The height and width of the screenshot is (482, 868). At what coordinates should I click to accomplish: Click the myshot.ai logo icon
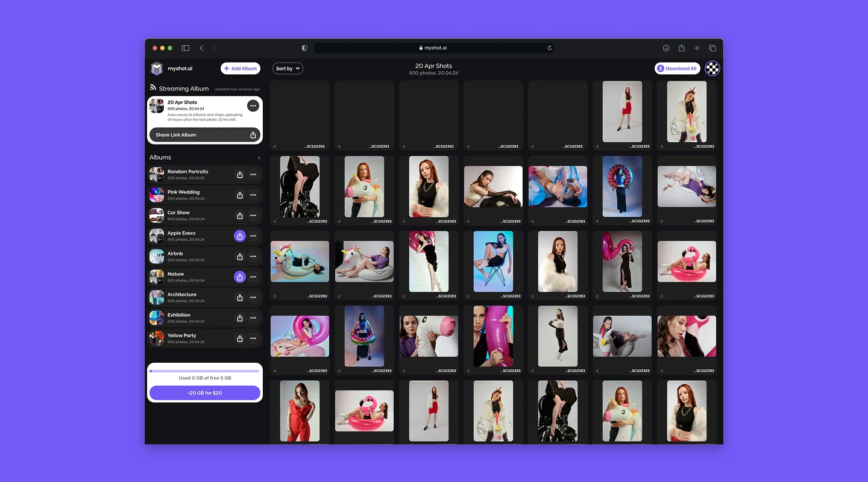coord(157,69)
